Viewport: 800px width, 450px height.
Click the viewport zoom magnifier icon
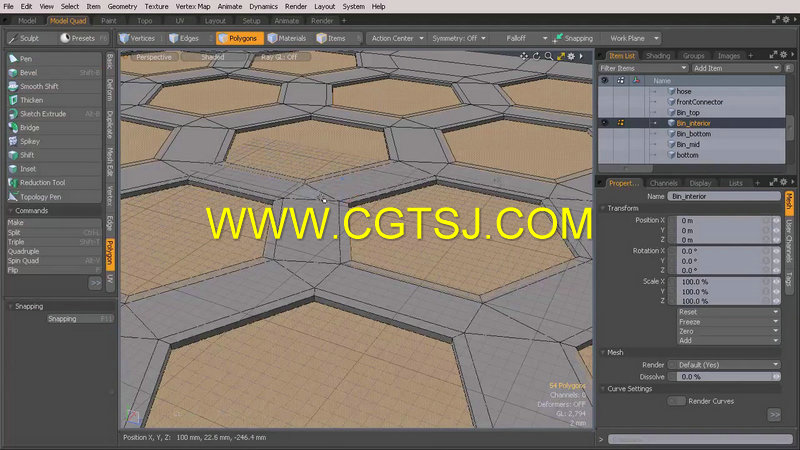click(548, 57)
